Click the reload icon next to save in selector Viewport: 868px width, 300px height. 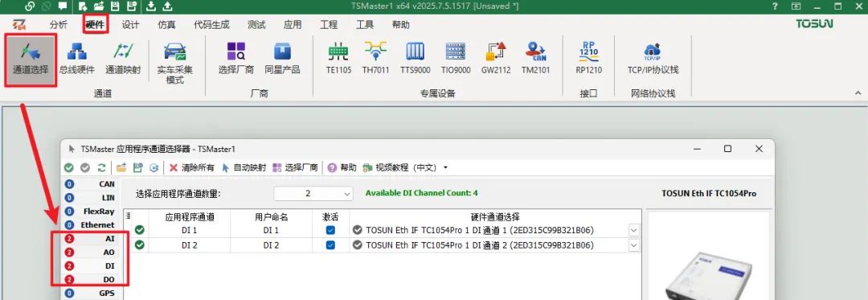coord(154,168)
